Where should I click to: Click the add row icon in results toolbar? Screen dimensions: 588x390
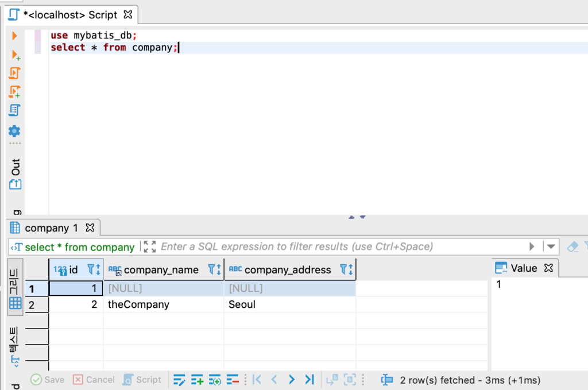pyautogui.click(x=197, y=380)
